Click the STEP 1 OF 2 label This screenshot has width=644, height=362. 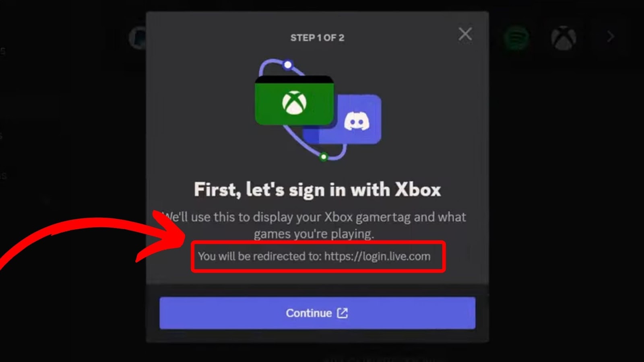pos(317,38)
